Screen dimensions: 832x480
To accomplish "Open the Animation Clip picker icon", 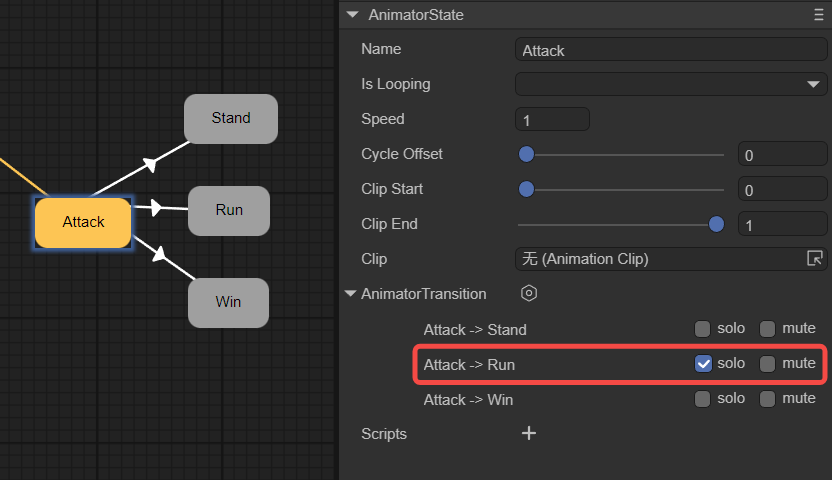I will pyautogui.click(x=814, y=259).
